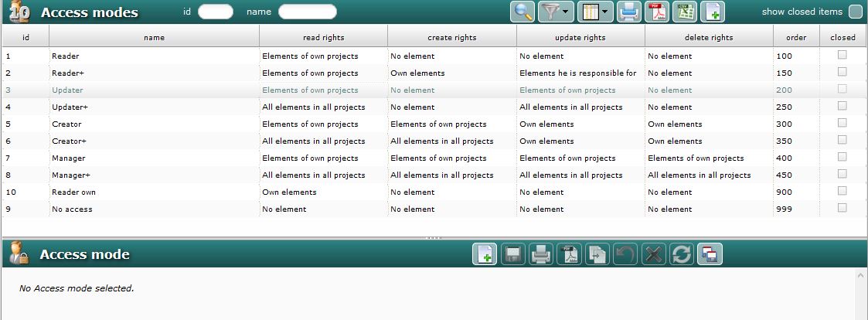The image size is (868, 320).
Task: Select the Reader own name cell
Action: (154, 192)
